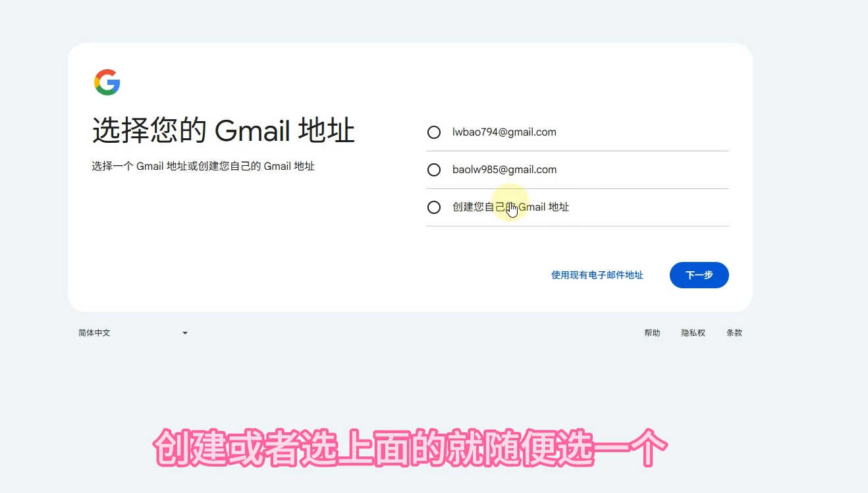This screenshot has height=493, width=868.
Task: Open the 条款 footer link
Action: [x=734, y=333]
